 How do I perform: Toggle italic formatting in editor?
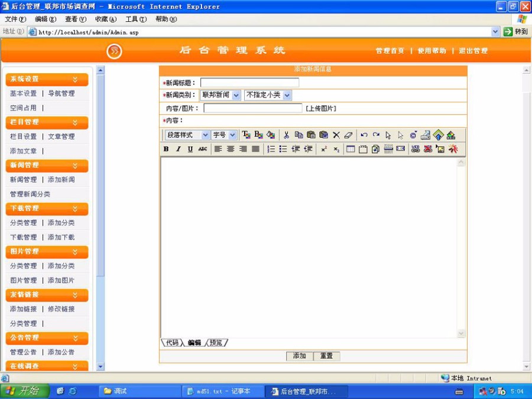coord(178,149)
